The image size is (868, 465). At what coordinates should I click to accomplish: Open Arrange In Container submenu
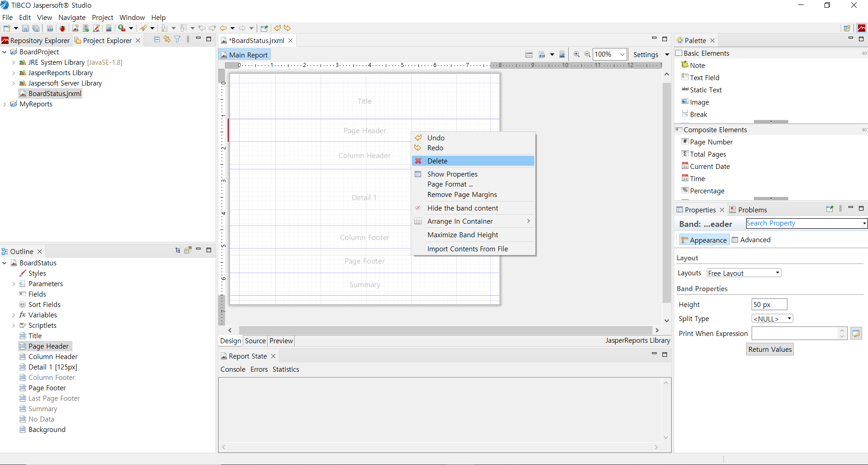[x=474, y=221]
